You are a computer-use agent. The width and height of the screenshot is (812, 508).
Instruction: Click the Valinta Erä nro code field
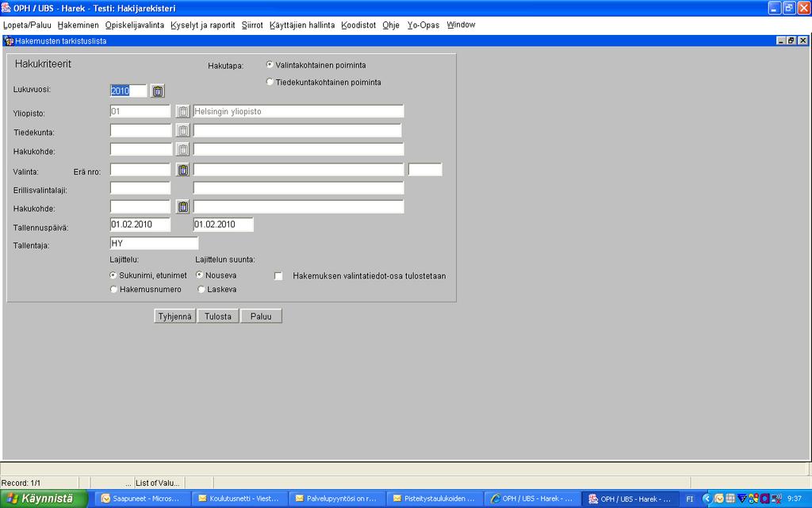point(140,170)
